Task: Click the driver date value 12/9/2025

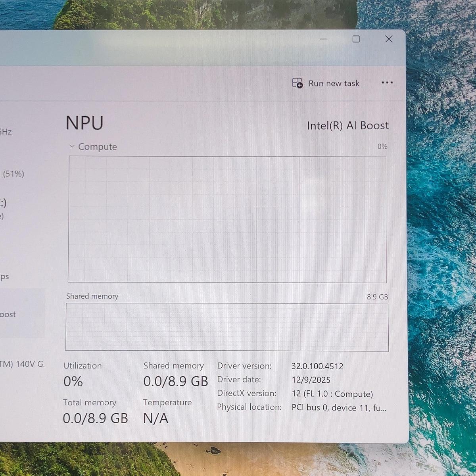Action: coord(311,380)
